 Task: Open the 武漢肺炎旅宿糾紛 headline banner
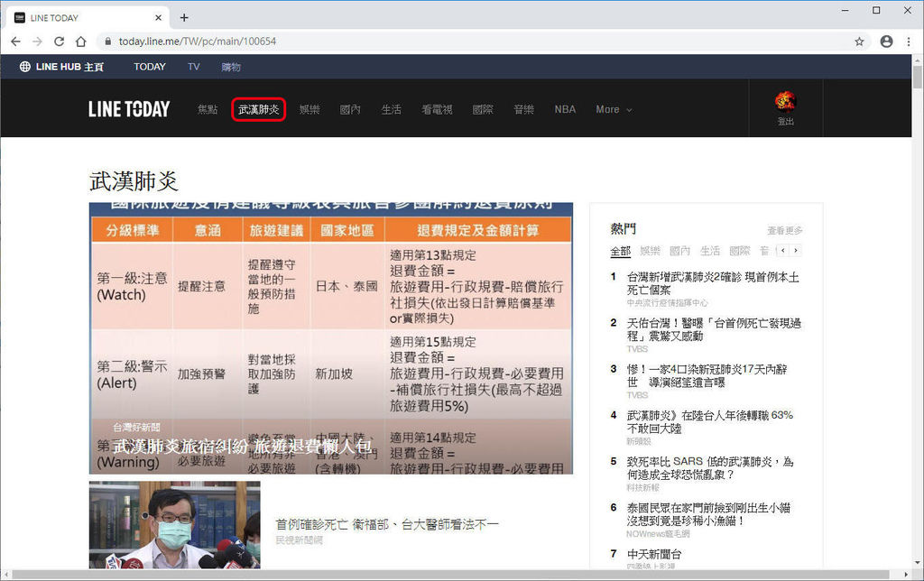coord(330,338)
